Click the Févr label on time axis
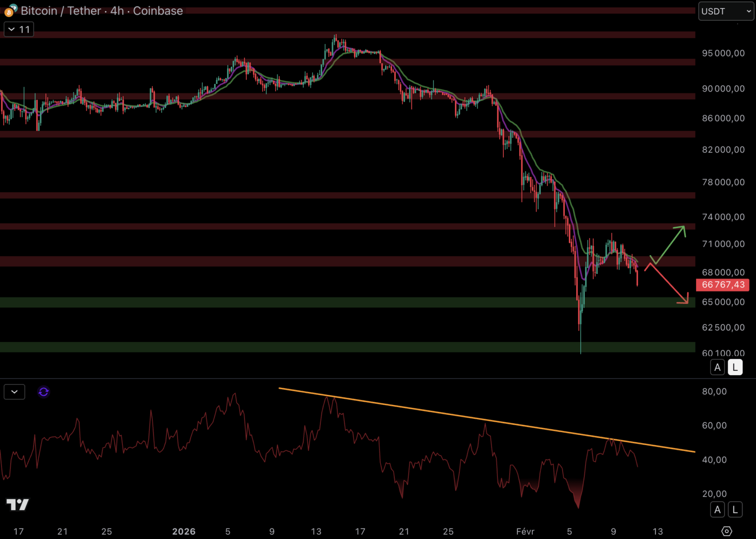 coord(525,532)
